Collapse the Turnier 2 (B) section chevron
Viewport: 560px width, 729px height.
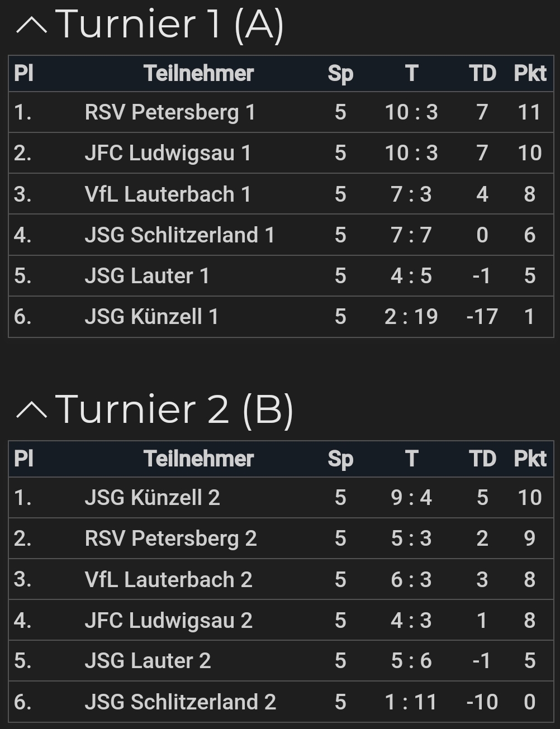click(32, 410)
